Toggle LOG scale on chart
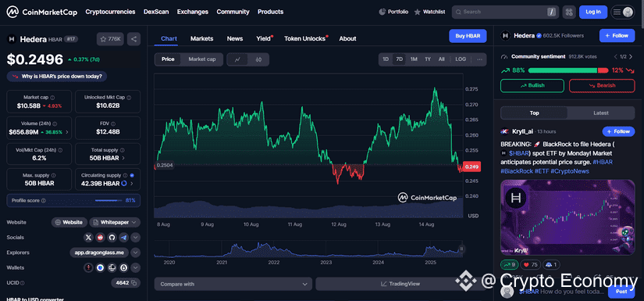 461,59
